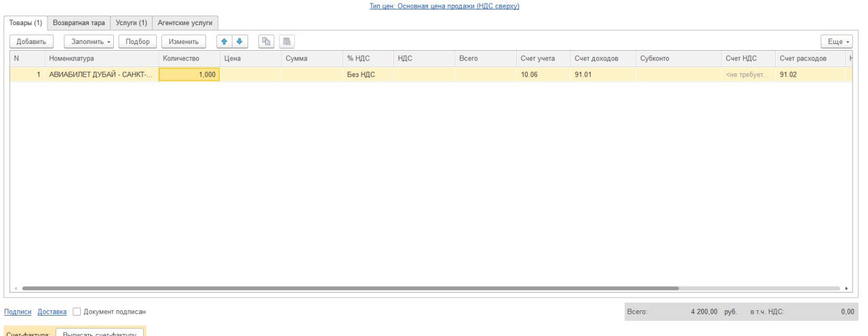
Task: Open the Возвратная тара tab
Action: click(x=79, y=22)
